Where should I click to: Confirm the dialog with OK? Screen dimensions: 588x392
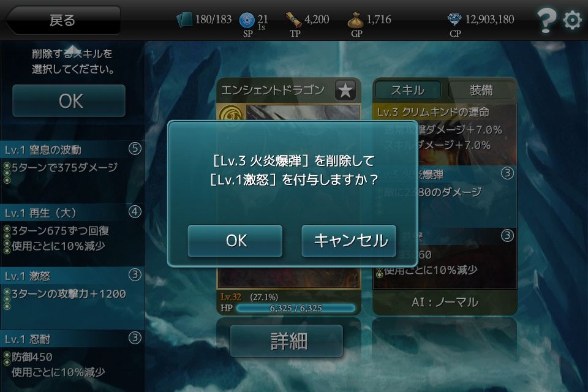(235, 241)
